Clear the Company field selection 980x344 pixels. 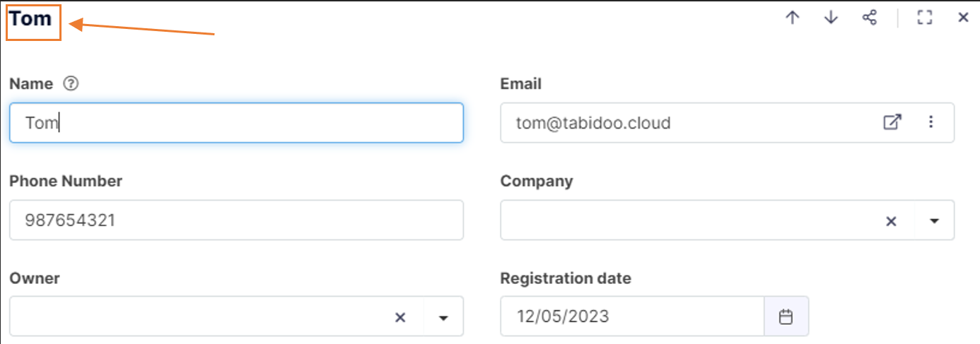[891, 221]
